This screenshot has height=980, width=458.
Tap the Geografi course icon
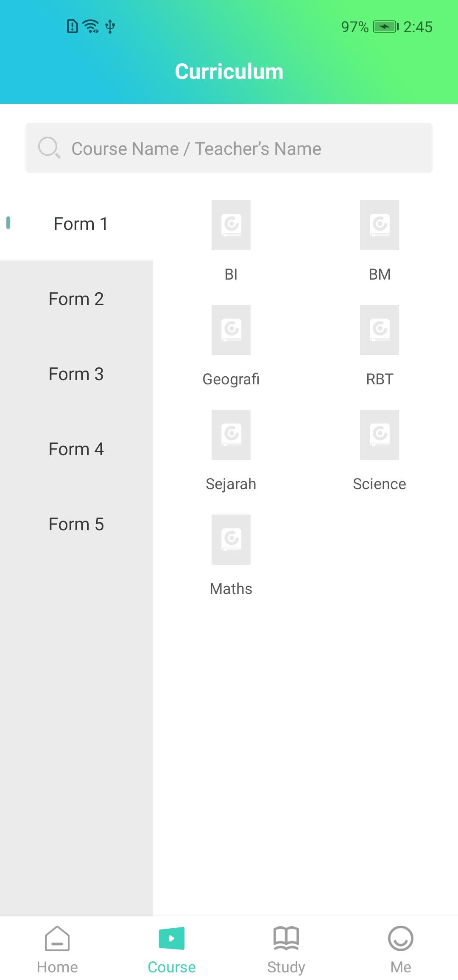point(231,330)
